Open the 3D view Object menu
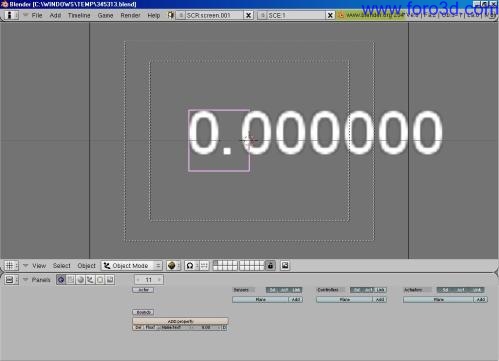 click(86, 266)
